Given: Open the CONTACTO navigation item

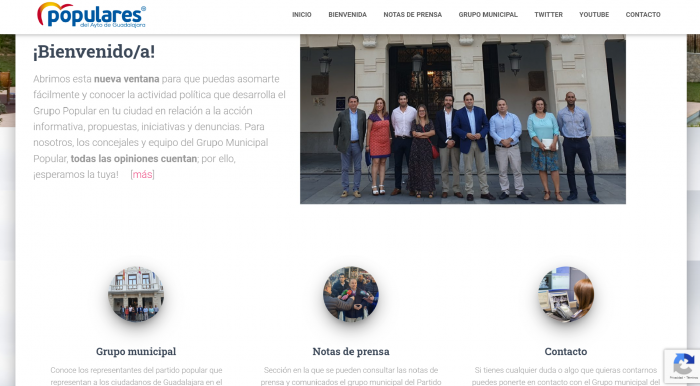Looking at the screenshot, I should [x=643, y=15].
